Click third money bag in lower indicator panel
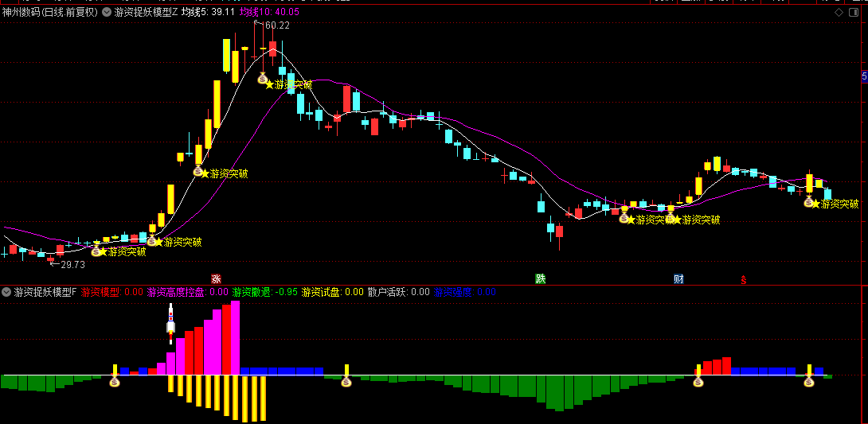The image size is (868, 424). point(698,381)
